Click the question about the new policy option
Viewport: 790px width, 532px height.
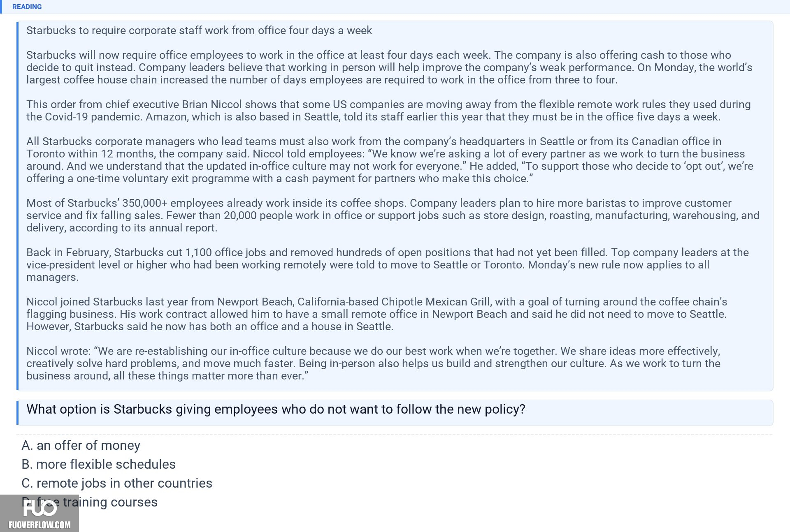tap(276, 409)
